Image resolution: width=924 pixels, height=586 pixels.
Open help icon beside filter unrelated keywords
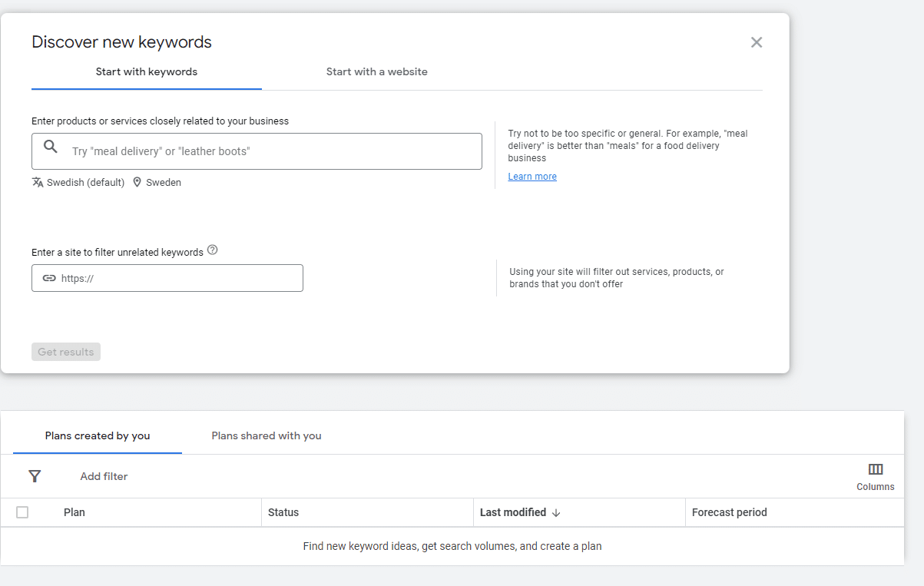[213, 250]
